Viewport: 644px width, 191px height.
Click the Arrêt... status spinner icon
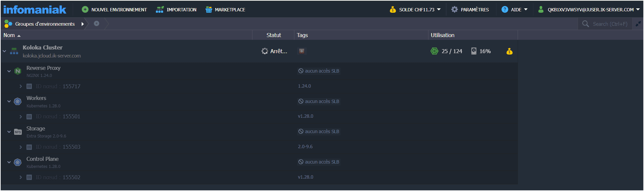coord(265,51)
